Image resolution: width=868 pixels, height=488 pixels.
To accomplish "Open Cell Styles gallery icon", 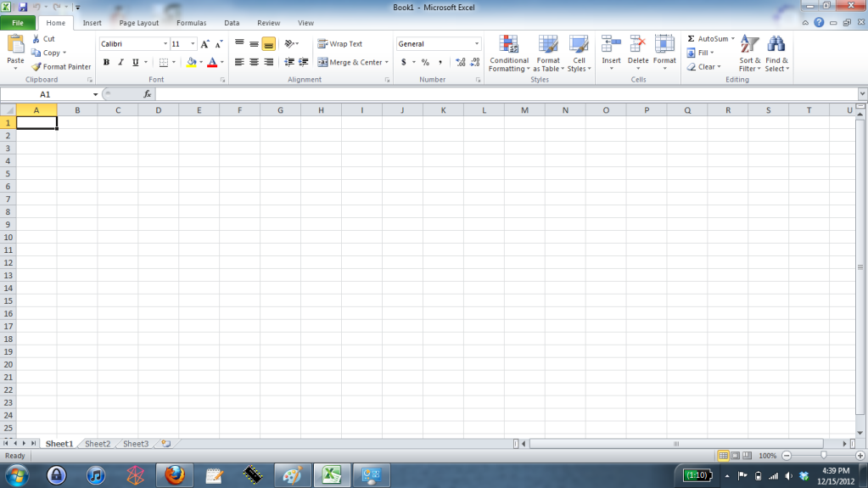I will (x=579, y=44).
